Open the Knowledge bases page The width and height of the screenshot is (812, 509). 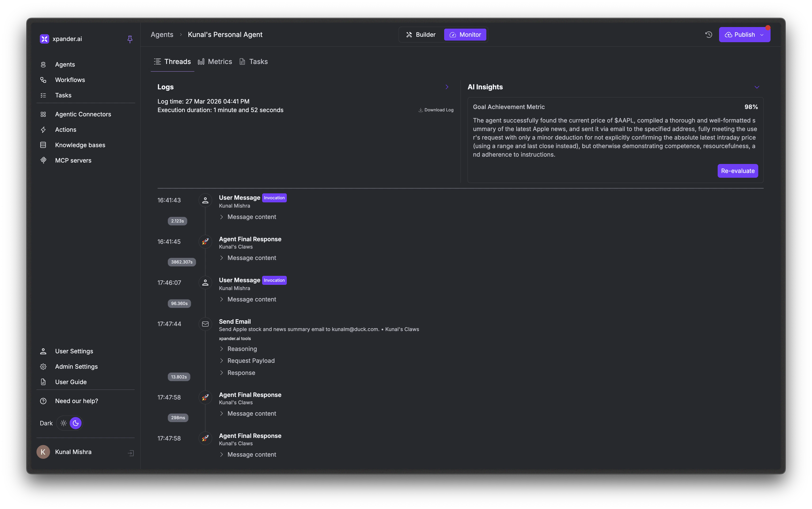click(x=80, y=145)
